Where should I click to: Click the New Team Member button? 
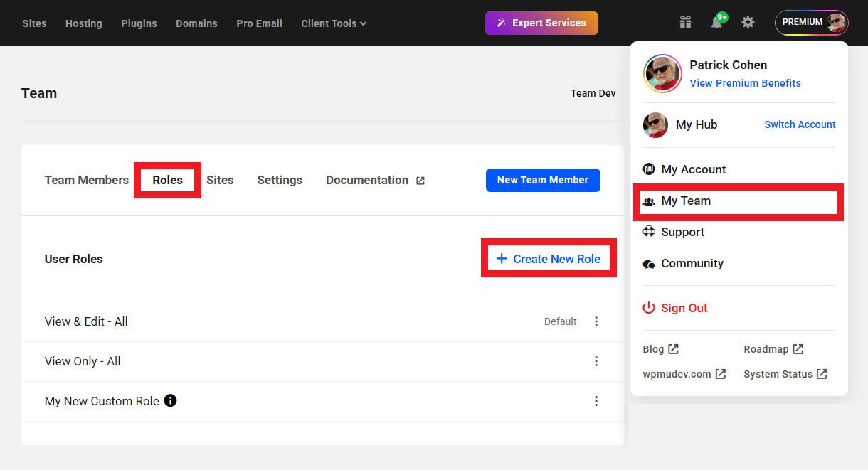[x=543, y=180]
